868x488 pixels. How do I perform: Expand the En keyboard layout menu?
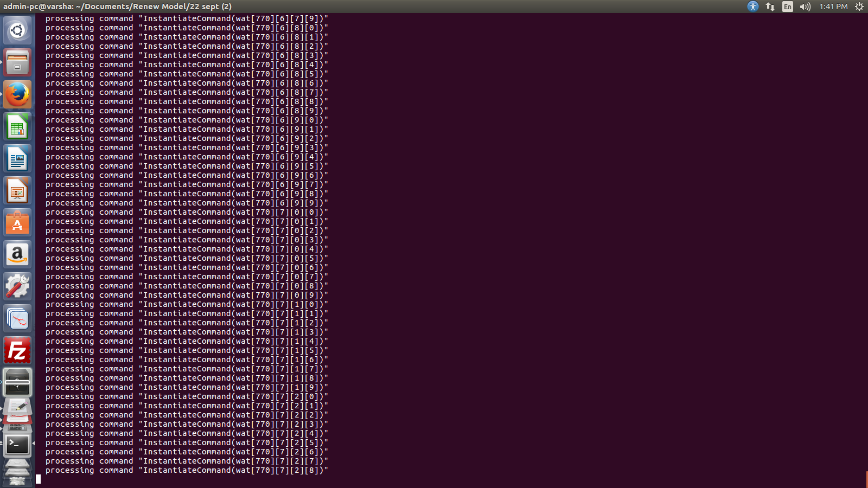point(788,7)
